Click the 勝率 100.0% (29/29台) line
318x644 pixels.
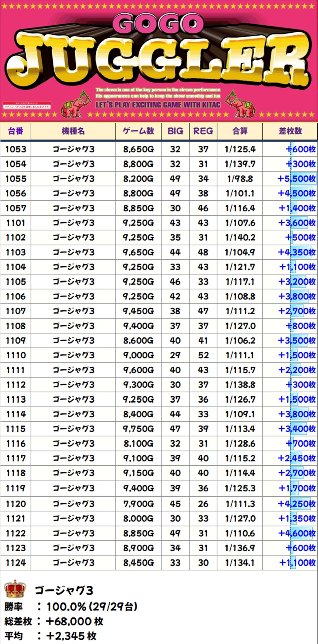pyautogui.click(x=71, y=607)
